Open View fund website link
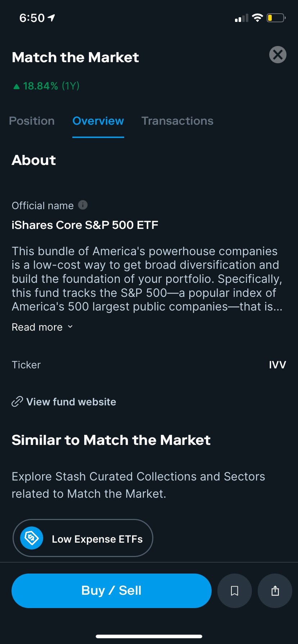Viewport: 298px width, 644px height. pos(71,402)
